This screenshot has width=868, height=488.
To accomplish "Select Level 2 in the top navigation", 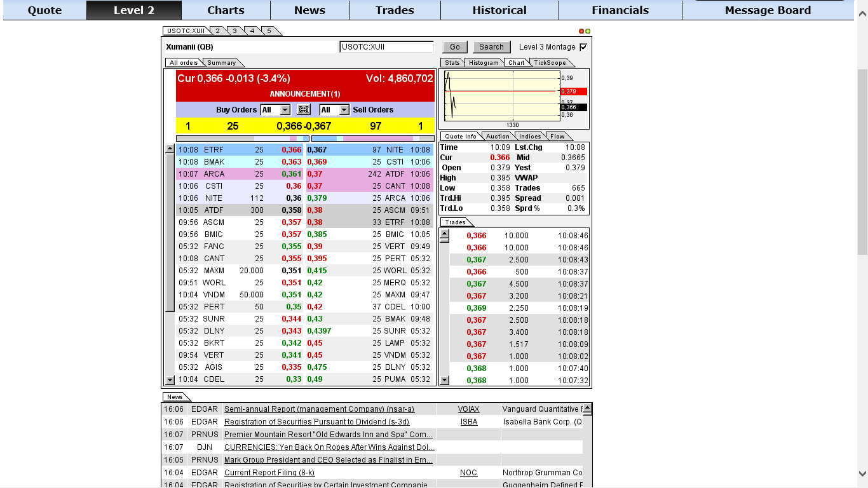I will [x=134, y=10].
